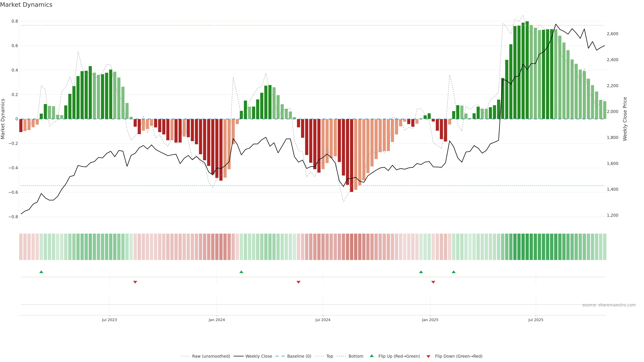Toggle the Flip Down (Green→Red) legend entry

[x=459, y=356]
